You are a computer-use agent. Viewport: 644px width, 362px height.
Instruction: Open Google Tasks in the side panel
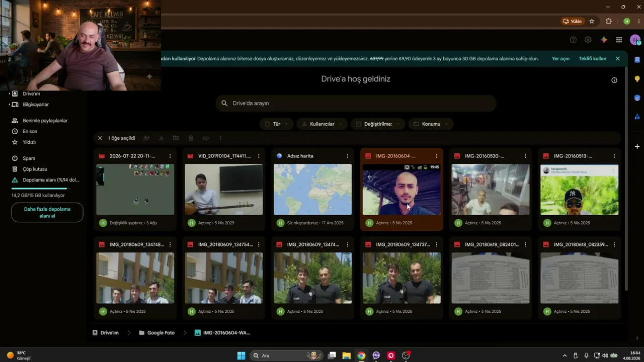click(x=637, y=98)
